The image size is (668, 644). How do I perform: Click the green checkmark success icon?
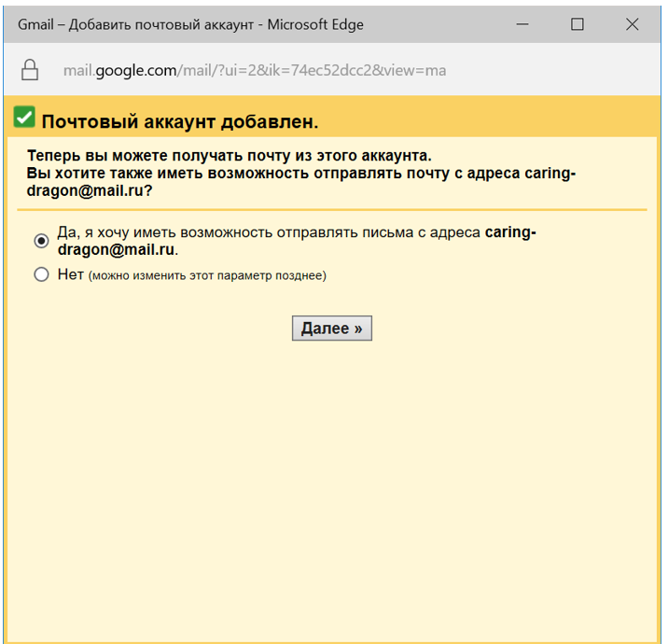click(24, 117)
